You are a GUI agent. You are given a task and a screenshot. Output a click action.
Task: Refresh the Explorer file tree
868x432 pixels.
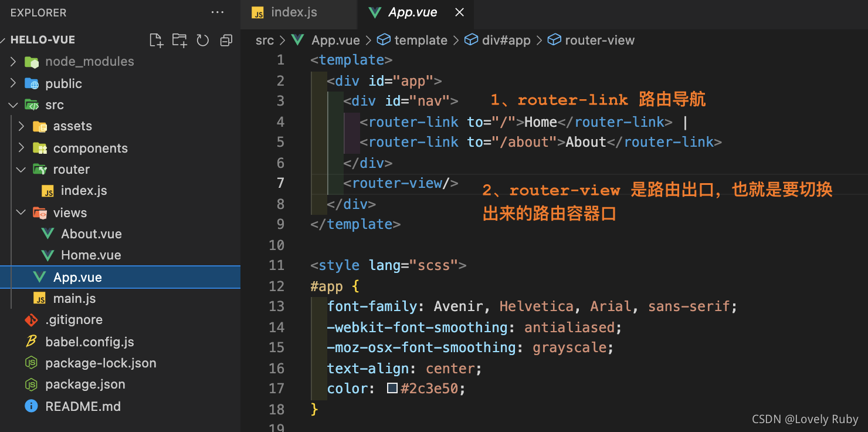pos(203,40)
